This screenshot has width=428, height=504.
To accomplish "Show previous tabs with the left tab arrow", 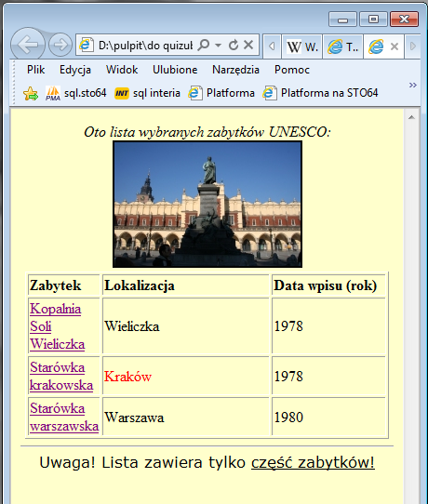I will point(272,46).
